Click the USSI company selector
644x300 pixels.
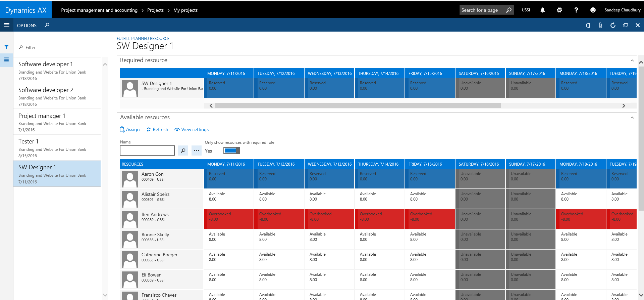pos(526,10)
